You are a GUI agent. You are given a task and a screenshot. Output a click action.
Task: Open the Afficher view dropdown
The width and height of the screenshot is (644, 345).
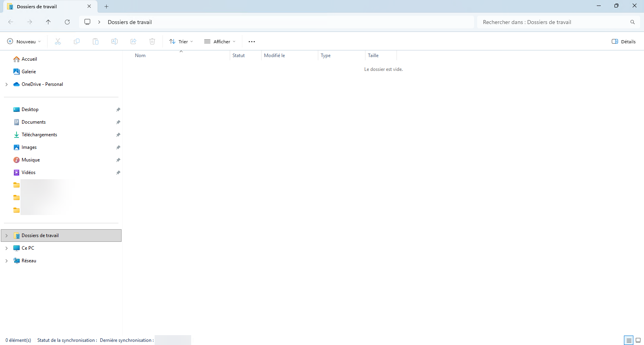220,41
